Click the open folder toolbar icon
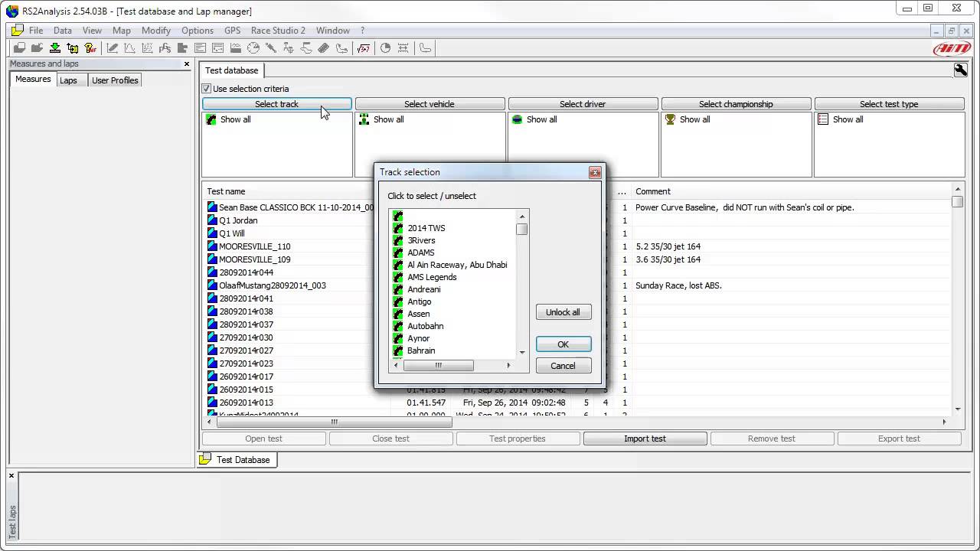This screenshot has height=551, width=980. (37, 47)
